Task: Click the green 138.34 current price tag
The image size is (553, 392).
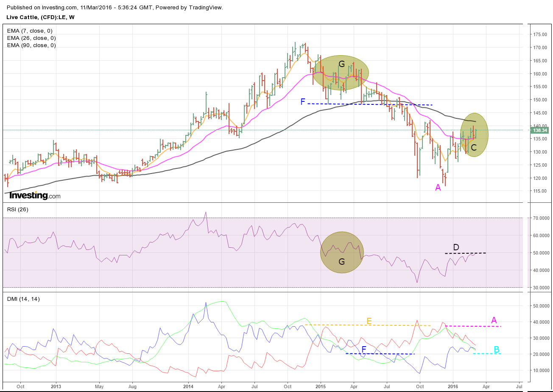Action: click(539, 130)
